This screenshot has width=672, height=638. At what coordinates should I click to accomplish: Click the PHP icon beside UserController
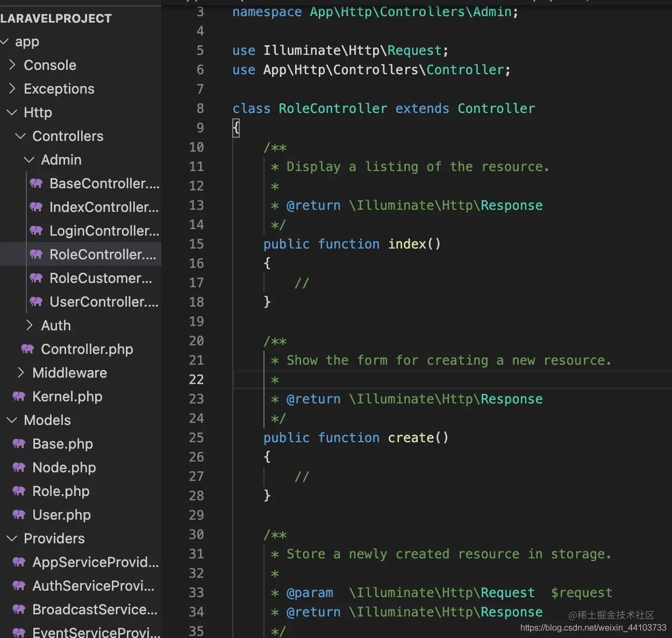click(36, 302)
